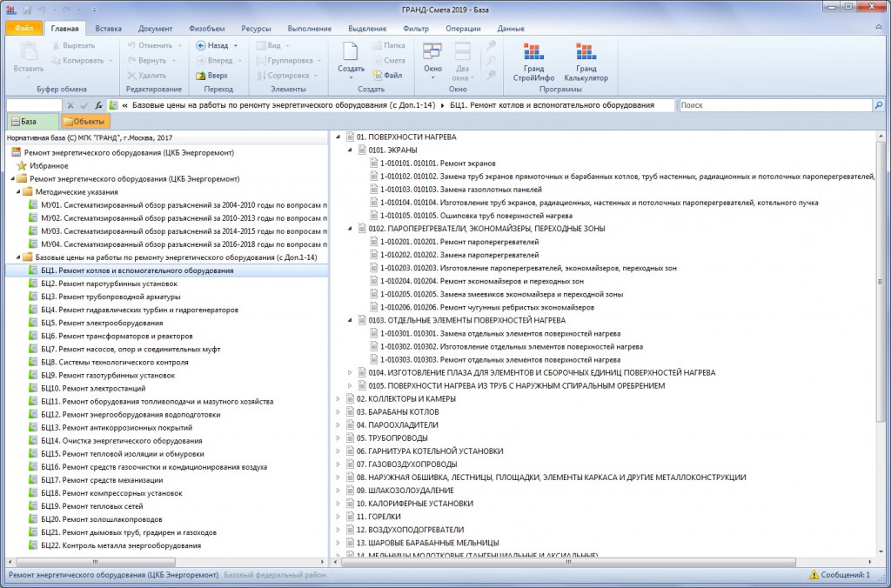Select БЦ2 Ремонт паротурбинных установок
This screenshot has width=891, height=588.
pyautogui.click(x=104, y=284)
